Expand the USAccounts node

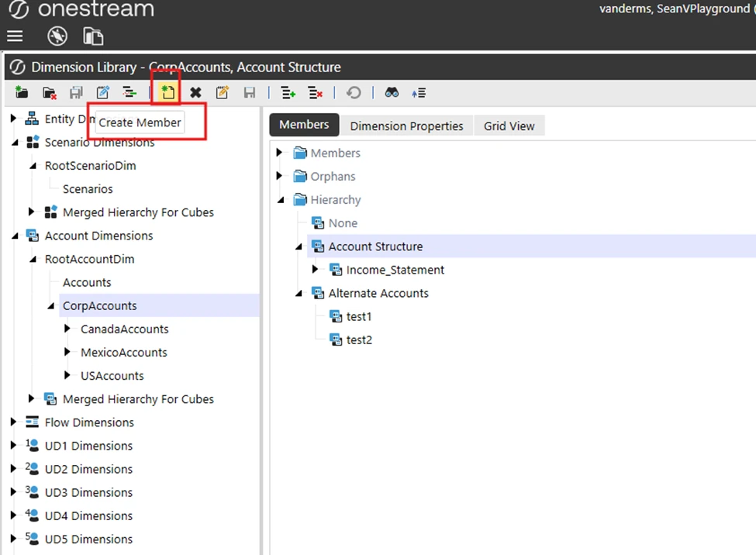67,374
